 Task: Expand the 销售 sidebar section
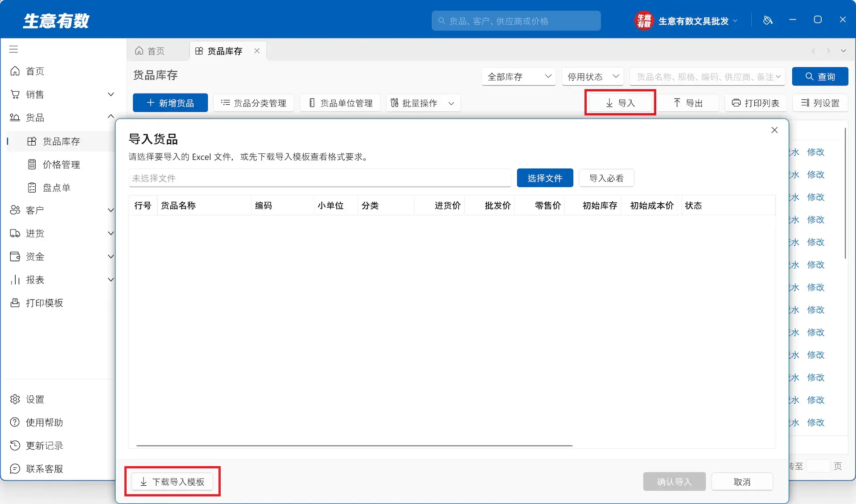[111, 94]
